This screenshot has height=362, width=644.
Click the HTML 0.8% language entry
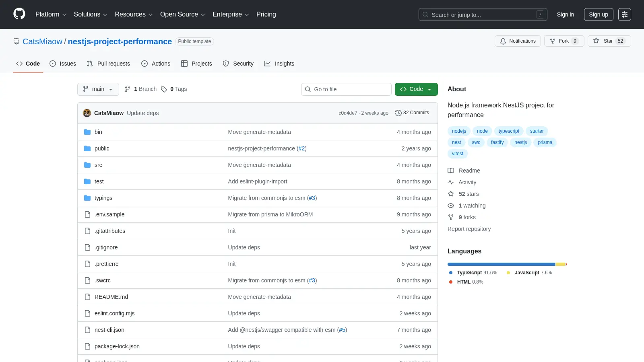466,282
